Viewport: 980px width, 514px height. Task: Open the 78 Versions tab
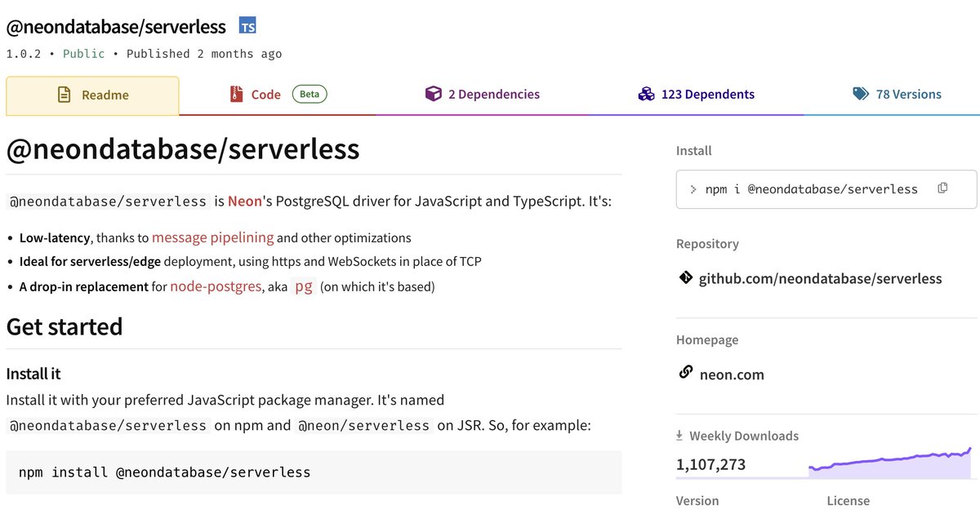pyautogui.click(x=897, y=95)
